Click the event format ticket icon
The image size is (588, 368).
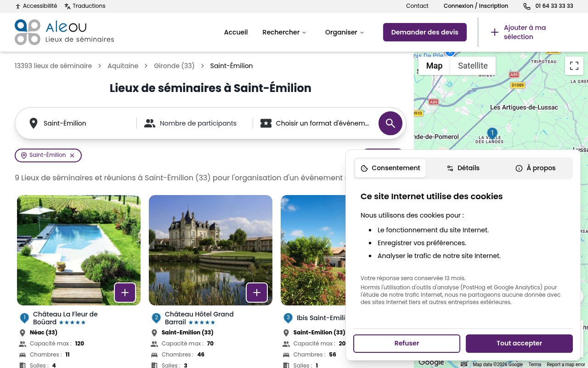pyautogui.click(x=266, y=123)
